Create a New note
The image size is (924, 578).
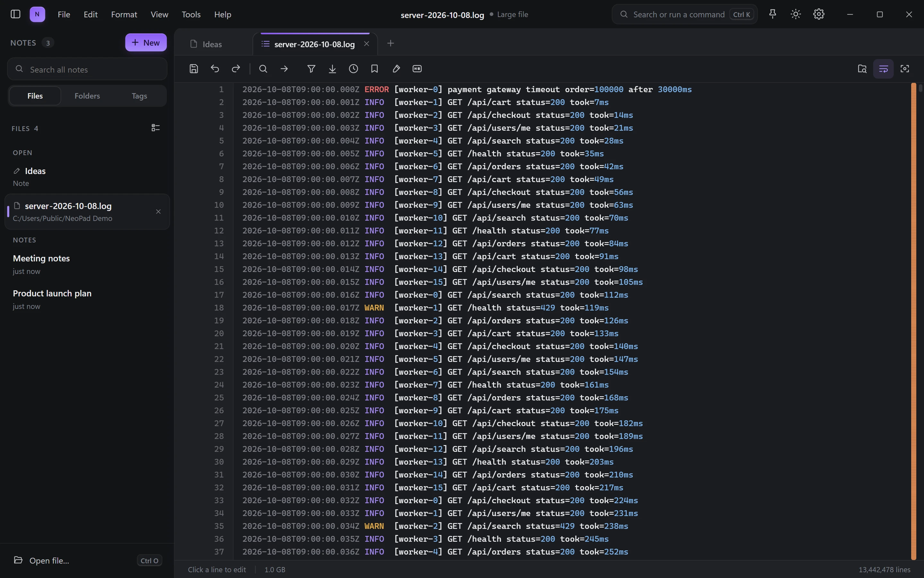point(146,42)
